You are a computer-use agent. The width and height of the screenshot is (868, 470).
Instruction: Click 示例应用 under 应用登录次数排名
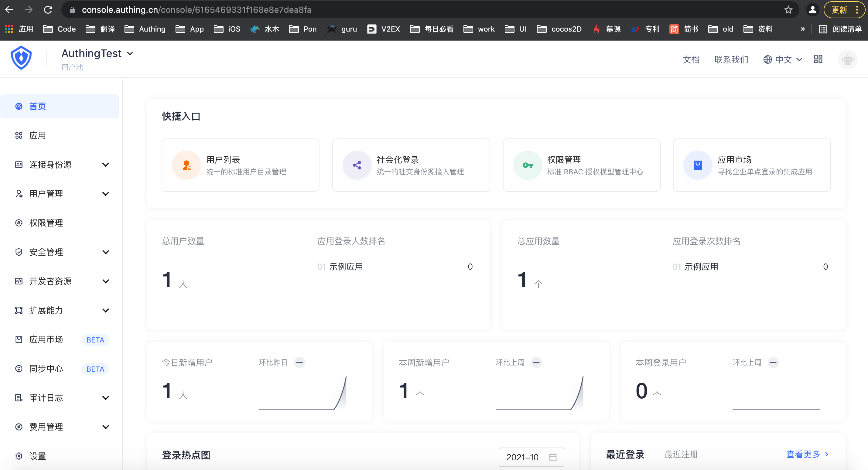701,267
